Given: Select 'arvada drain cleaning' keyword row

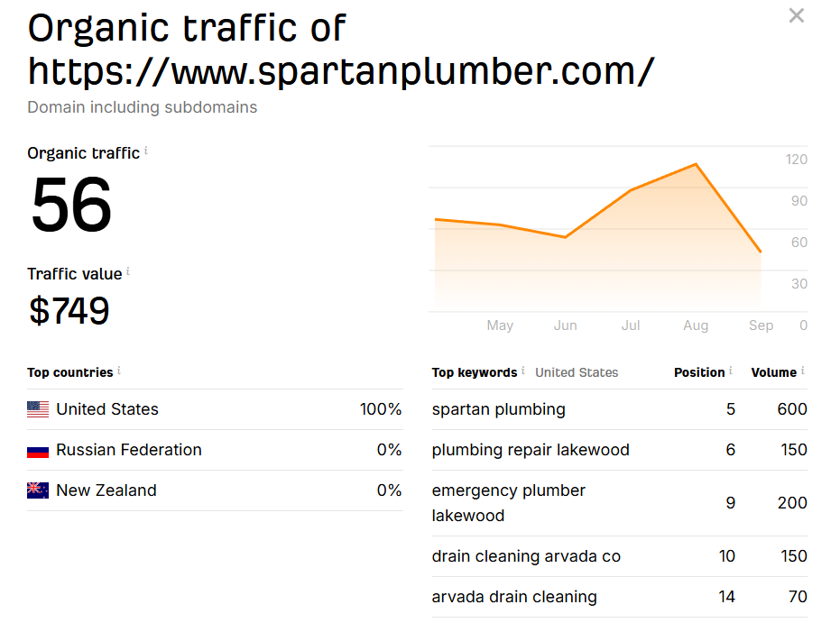Looking at the screenshot, I should (x=514, y=597).
